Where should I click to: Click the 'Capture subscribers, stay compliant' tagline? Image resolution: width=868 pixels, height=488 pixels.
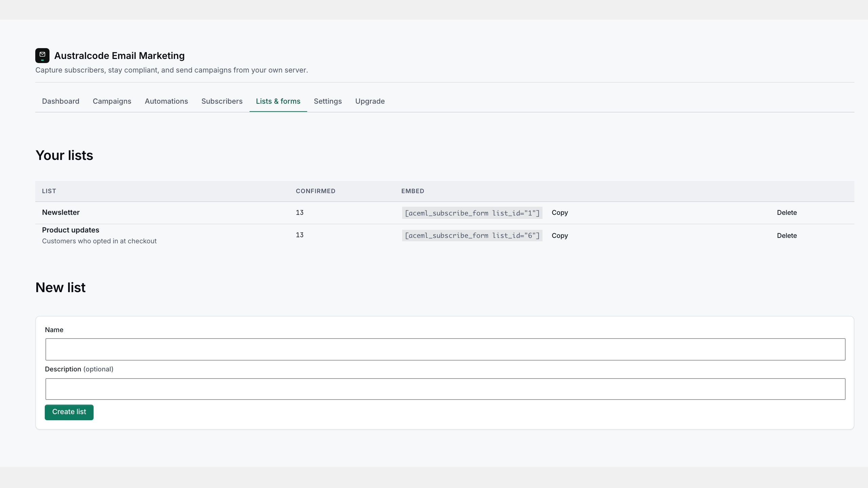[172, 70]
